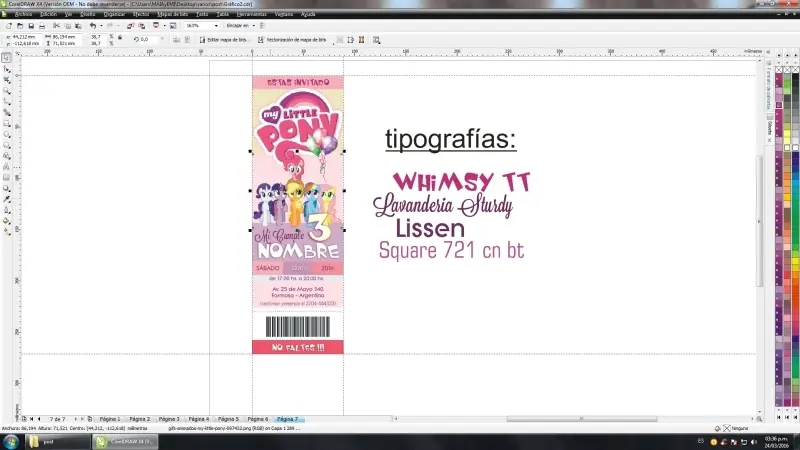
Task: Select the Interactive Blend tool
Action: (7, 189)
